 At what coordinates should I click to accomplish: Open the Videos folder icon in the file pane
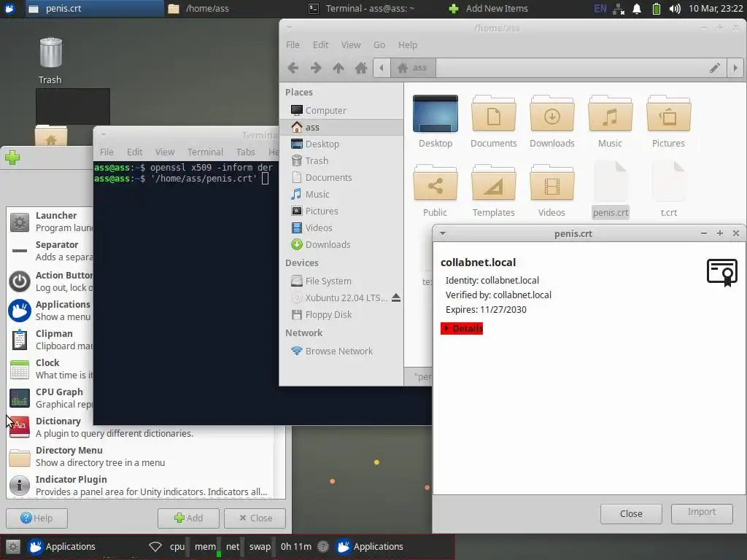click(551, 183)
